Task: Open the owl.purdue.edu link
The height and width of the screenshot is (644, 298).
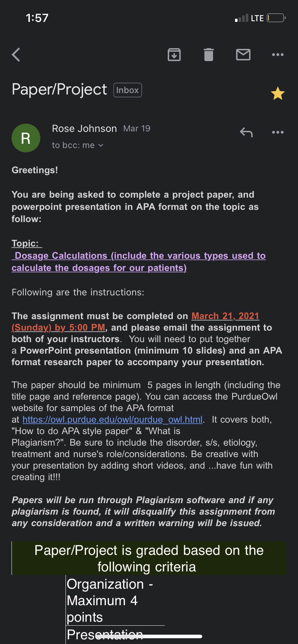Action: [113, 419]
